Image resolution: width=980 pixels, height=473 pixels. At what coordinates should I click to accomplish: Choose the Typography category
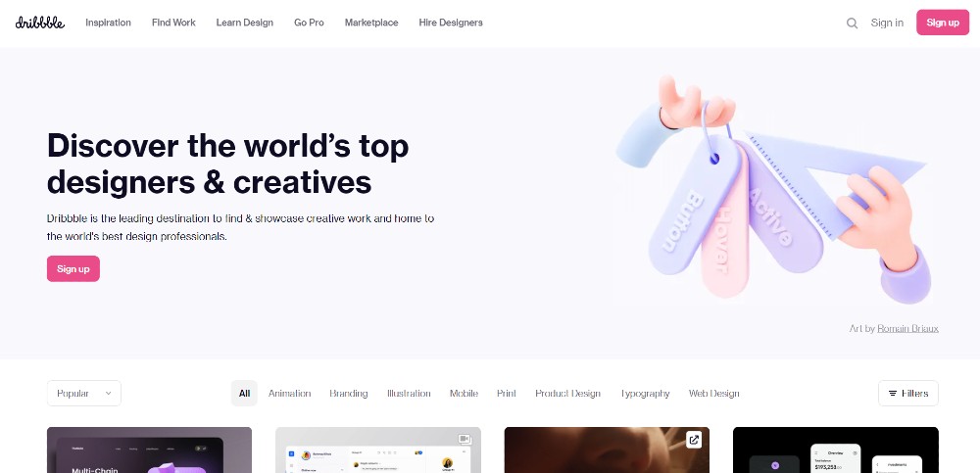tap(645, 393)
